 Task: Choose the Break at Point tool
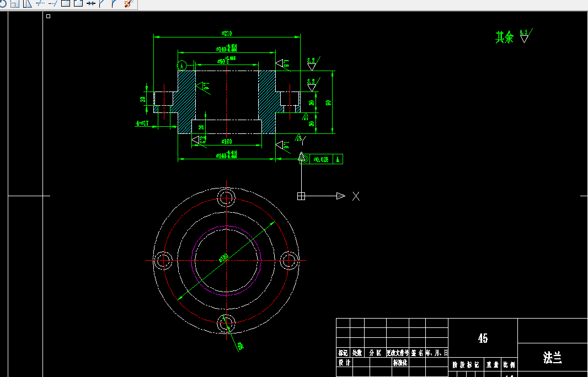(x=65, y=3)
